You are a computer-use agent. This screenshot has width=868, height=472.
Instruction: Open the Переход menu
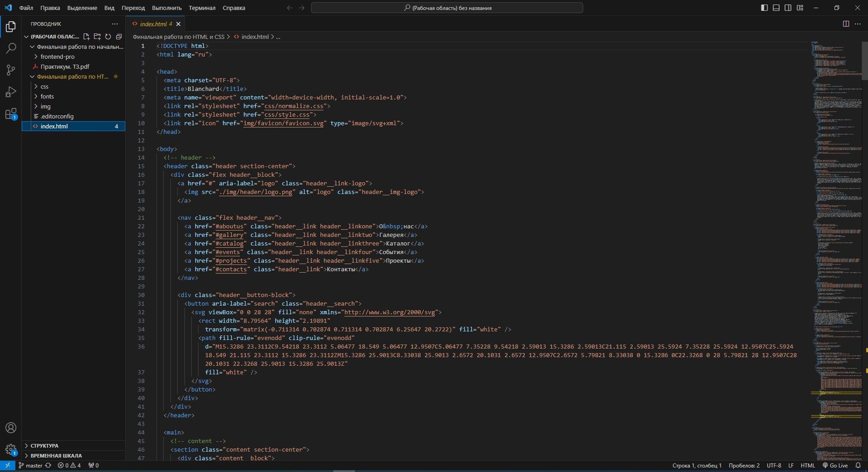pyautogui.click(x=133, y=8)
